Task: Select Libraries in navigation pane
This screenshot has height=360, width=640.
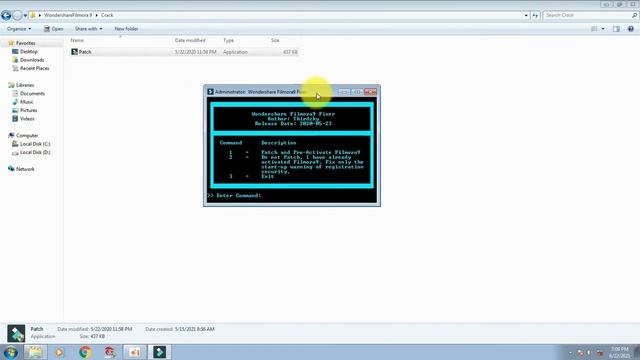Action: tap(25, 85)
